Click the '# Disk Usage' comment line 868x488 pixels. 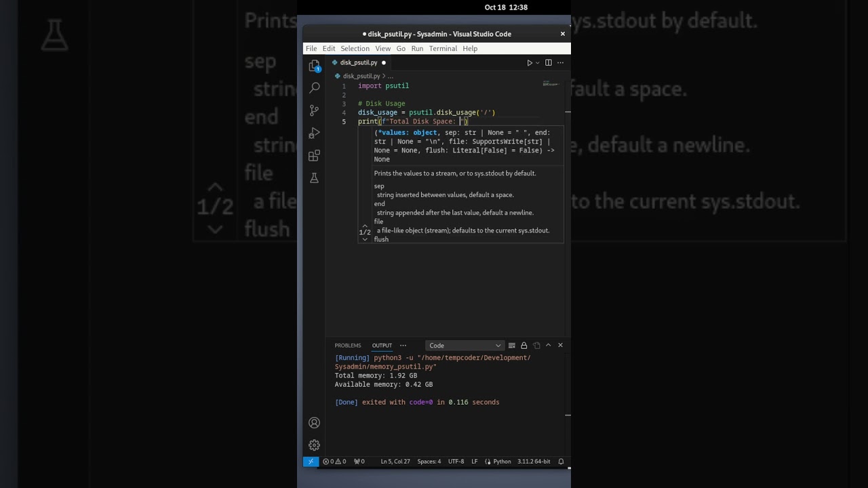381,104
